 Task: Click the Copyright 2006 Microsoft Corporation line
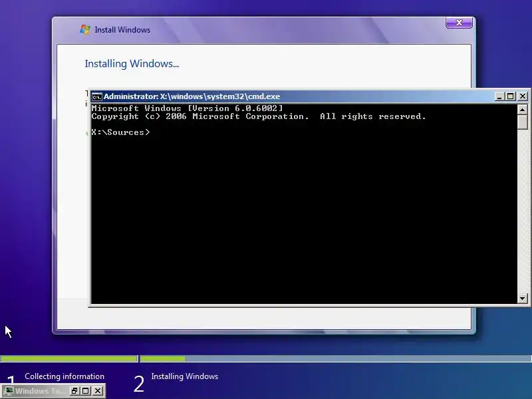pyautogui.click(x=259, y=116)
